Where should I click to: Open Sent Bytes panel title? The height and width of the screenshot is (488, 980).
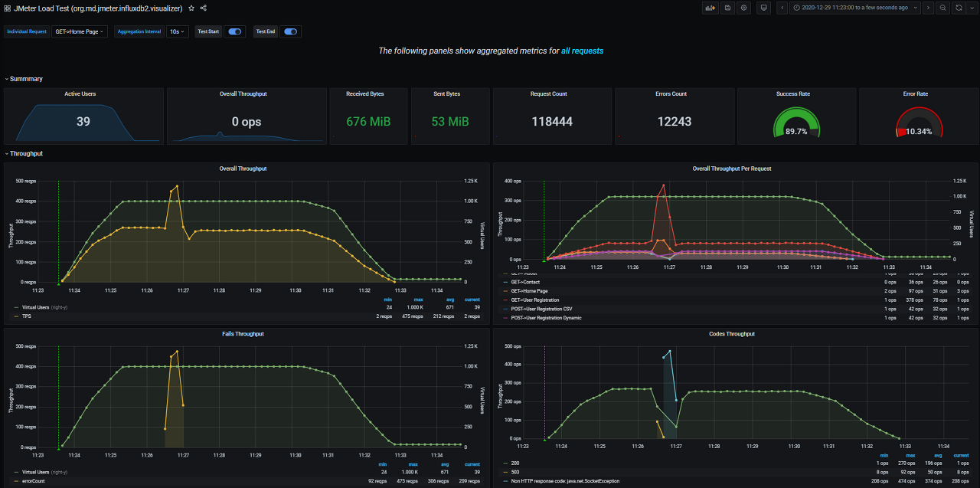click(x=447, y=93)
